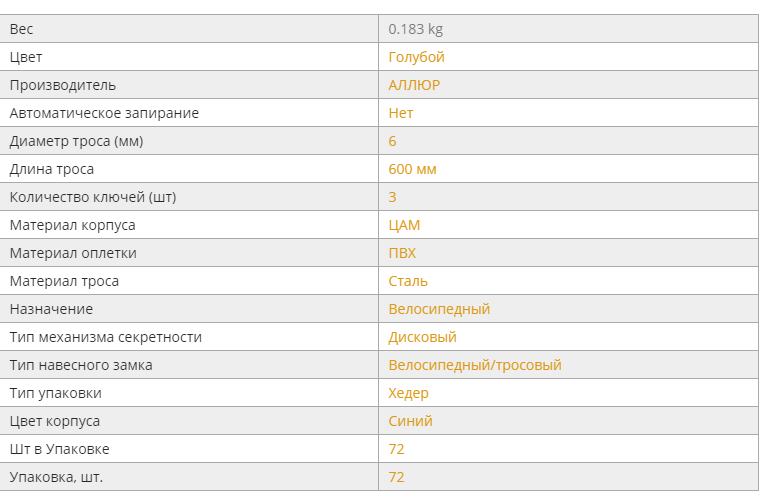The width and height of the screenshot is (772, 500).
Task: Click the Синий body color link
Action: [410, 421]
